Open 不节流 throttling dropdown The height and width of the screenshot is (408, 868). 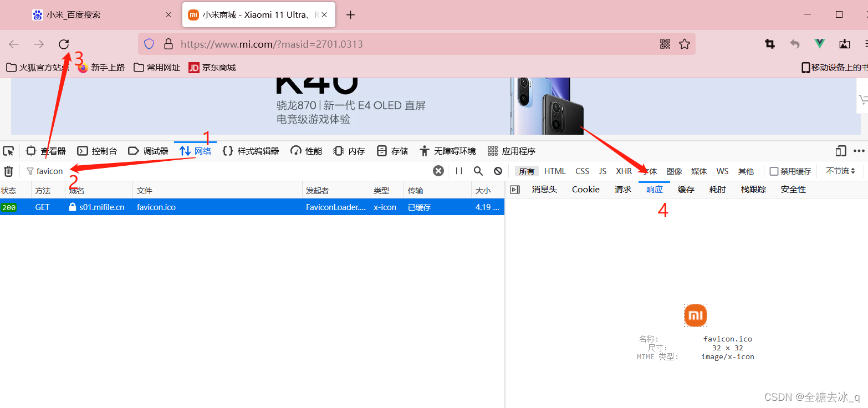[x=840, y=171]
